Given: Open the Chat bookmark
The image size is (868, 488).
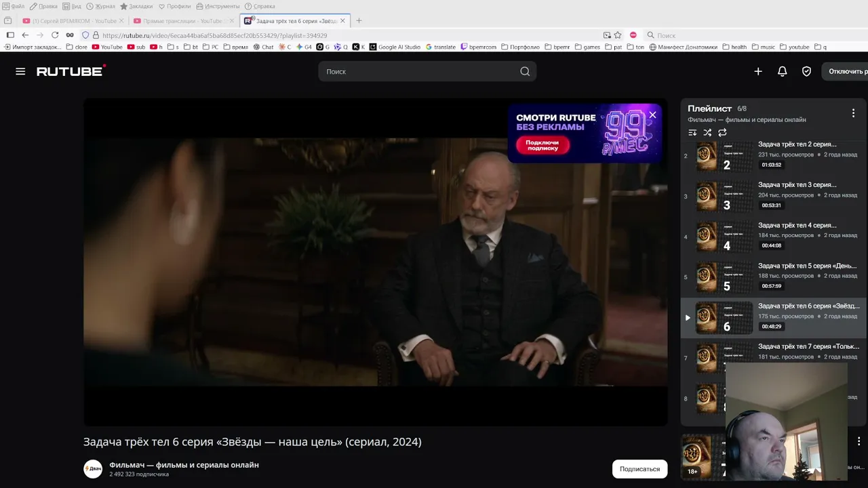Looking at the screenshot, I should (263, 47).
